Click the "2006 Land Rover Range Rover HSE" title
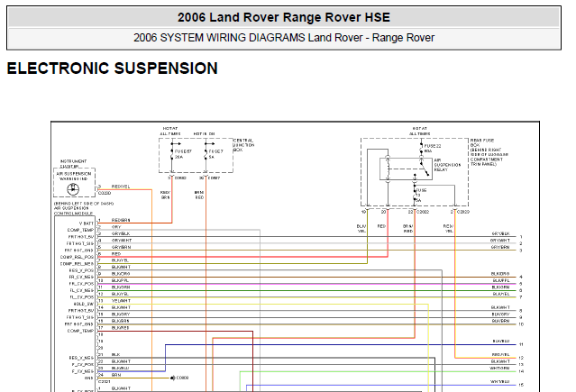 click(x=284, y=17)
